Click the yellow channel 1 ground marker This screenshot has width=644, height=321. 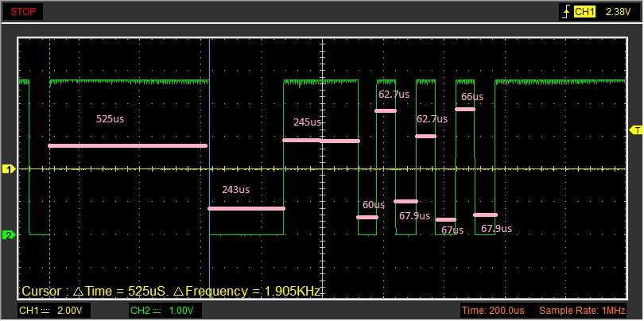point(9,168)
